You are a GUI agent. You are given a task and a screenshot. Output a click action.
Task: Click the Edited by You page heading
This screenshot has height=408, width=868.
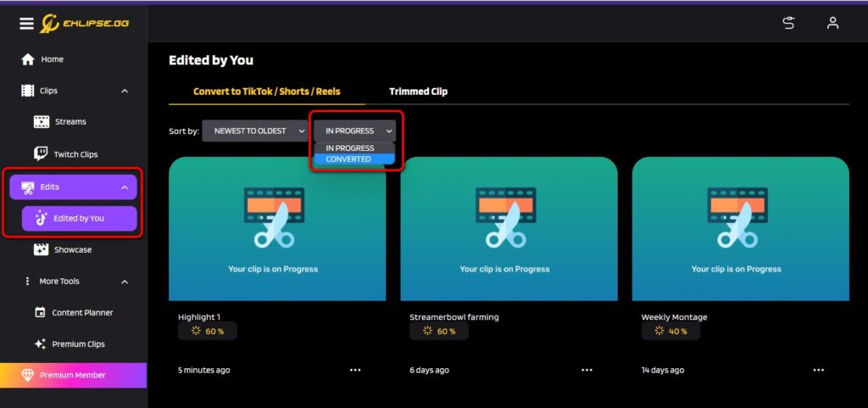tap(211, 60)
